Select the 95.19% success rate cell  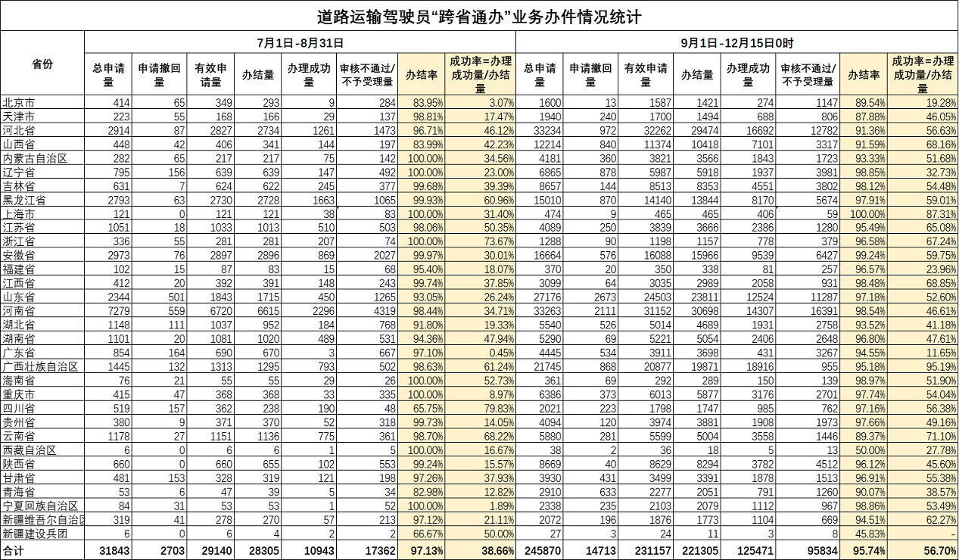point(923,366)
